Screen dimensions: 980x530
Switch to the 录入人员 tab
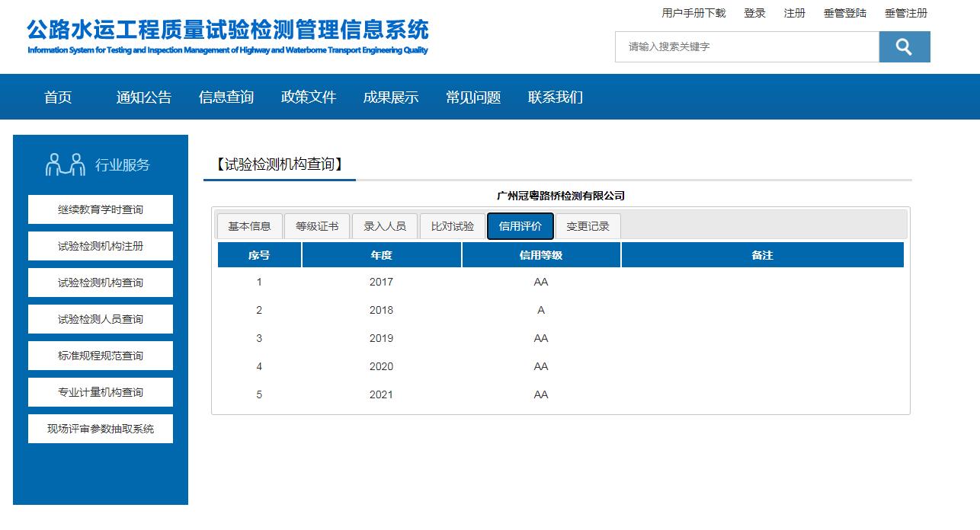pos(385,226)
